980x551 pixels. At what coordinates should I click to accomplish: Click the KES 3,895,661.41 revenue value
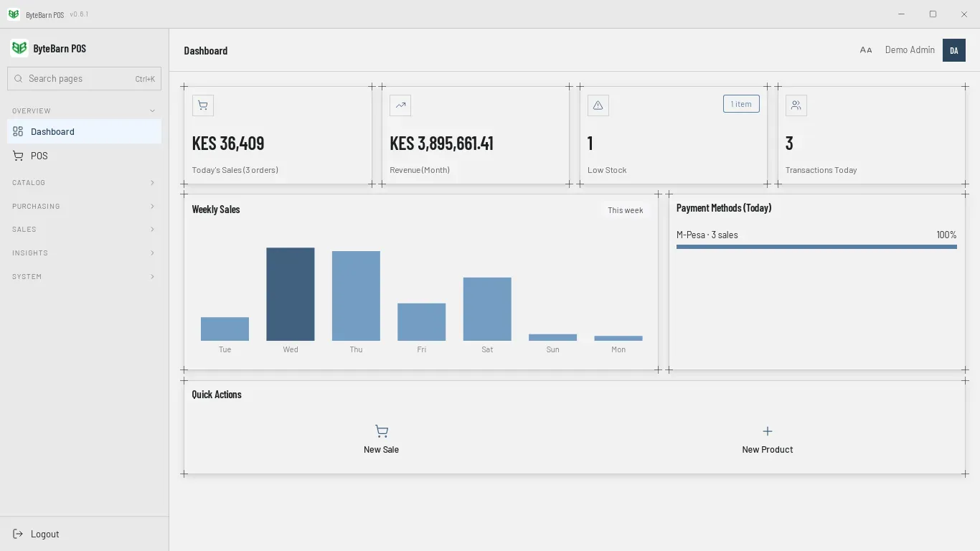[x=441, y=143]
